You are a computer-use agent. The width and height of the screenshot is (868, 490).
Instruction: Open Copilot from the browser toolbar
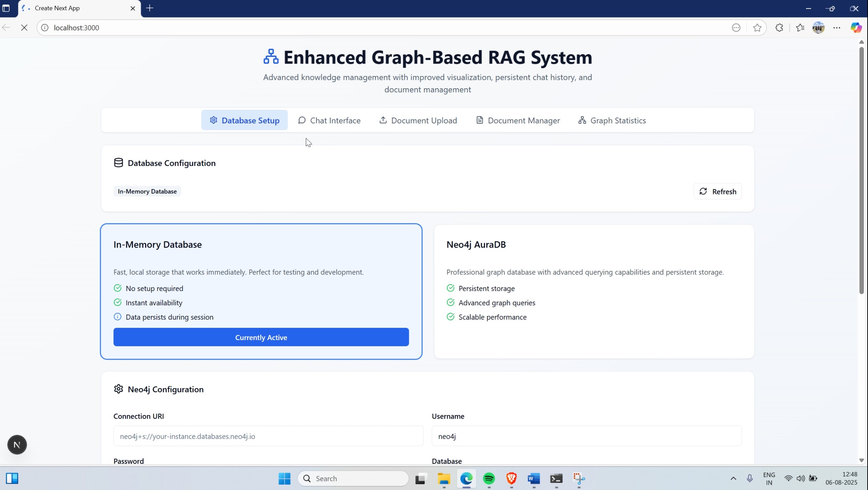point(856,28)
